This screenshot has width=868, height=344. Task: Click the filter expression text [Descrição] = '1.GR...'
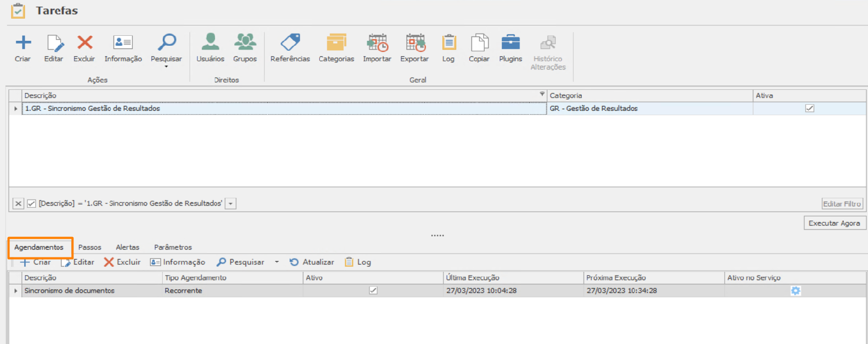coord(130,203)
